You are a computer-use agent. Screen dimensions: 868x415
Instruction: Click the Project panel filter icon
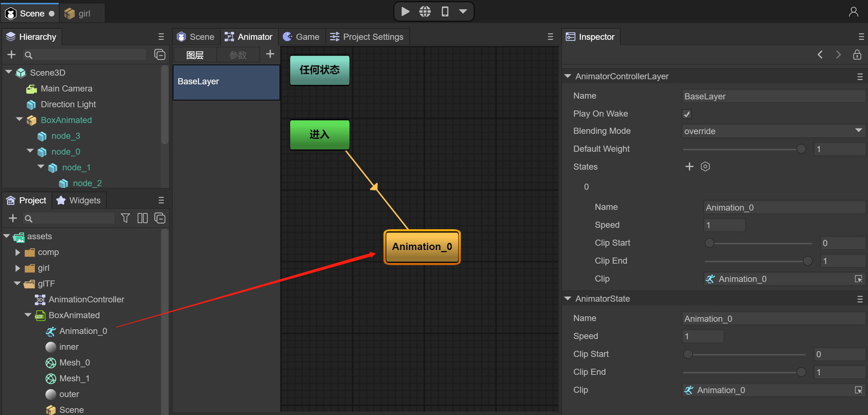[125, 218]
